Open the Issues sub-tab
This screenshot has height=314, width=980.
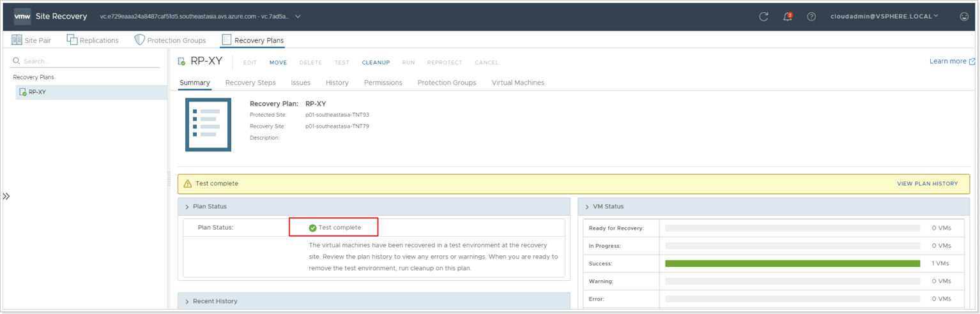(301, 83)
